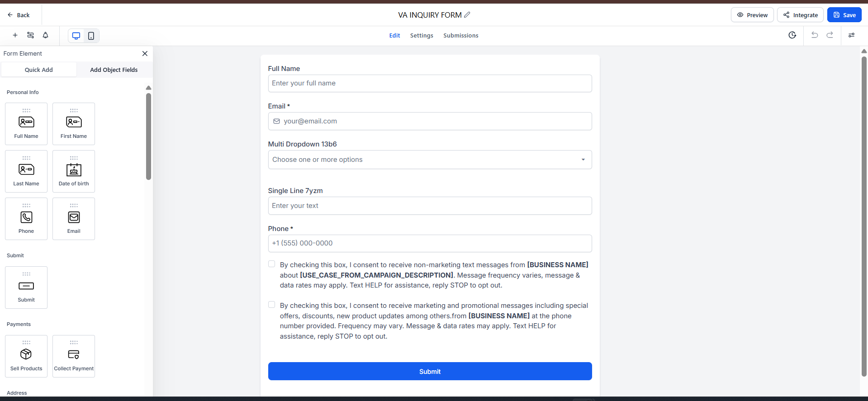868x401 pixels.
Task: Open the notification bell icon
Action: pos(45,35)
